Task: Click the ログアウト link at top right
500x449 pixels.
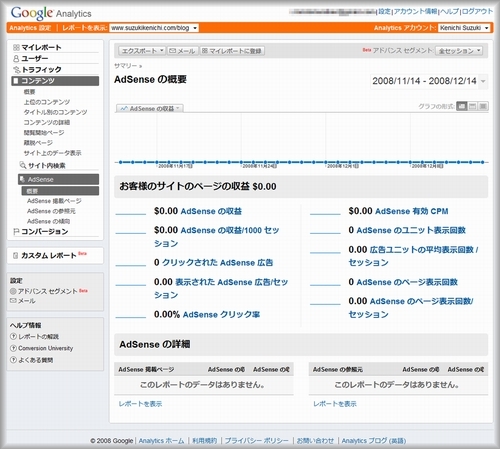Action: click(x=477, y=12)
